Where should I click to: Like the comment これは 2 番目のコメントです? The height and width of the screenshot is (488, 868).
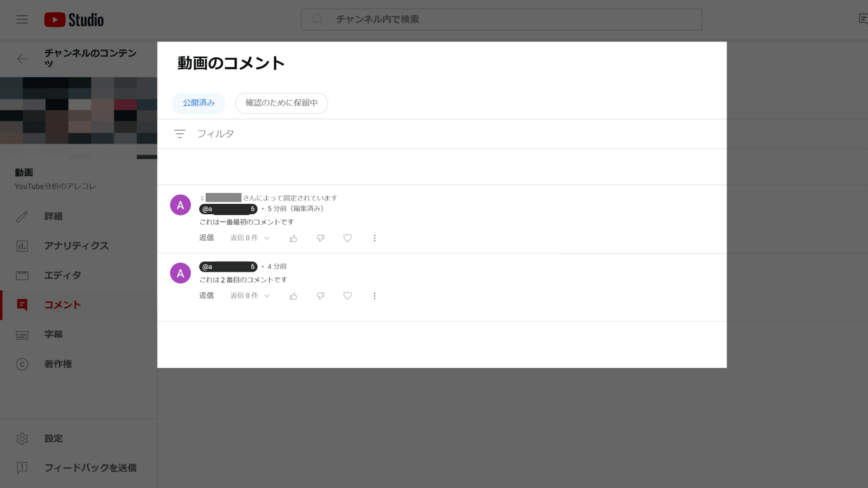[x=293, y=296]
